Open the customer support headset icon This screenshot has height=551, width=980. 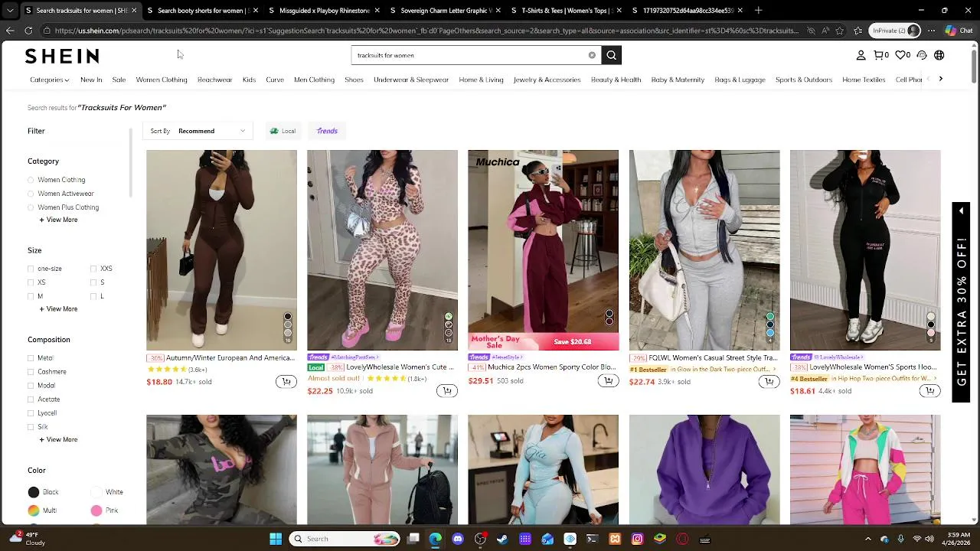point(922,55)
